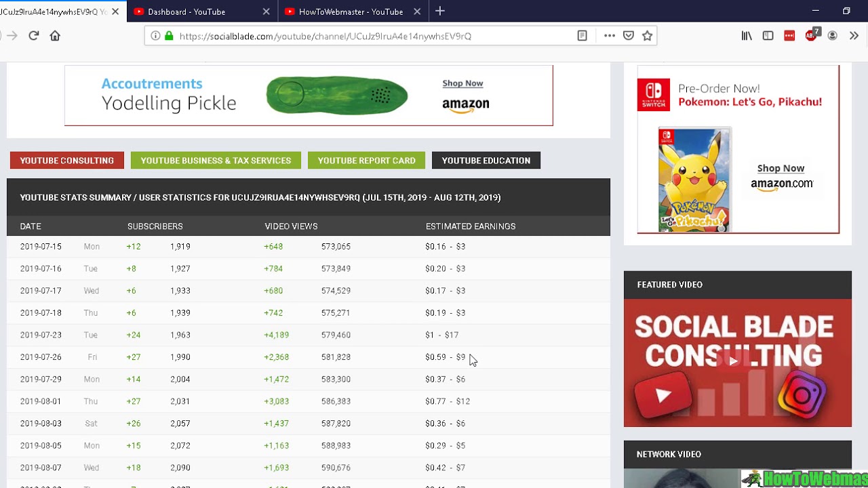Select views gain +1,693 on 2019-08-07

277,468
